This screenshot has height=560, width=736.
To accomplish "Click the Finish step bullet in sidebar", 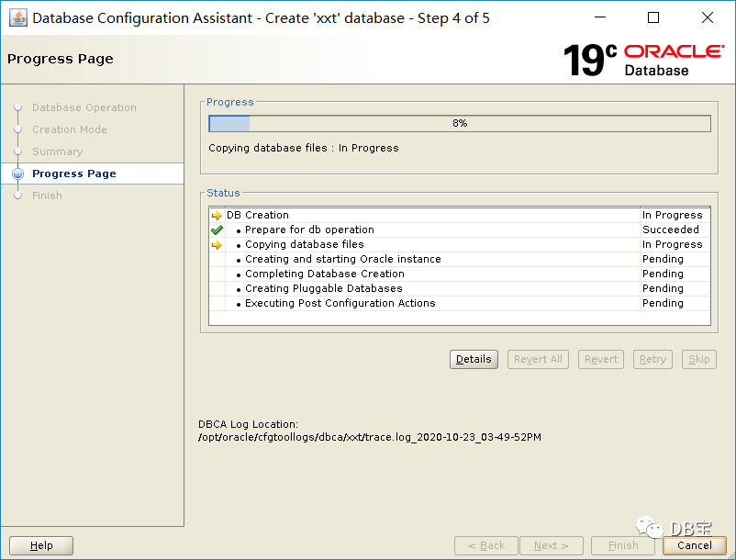I will click(x=17, y=196).
